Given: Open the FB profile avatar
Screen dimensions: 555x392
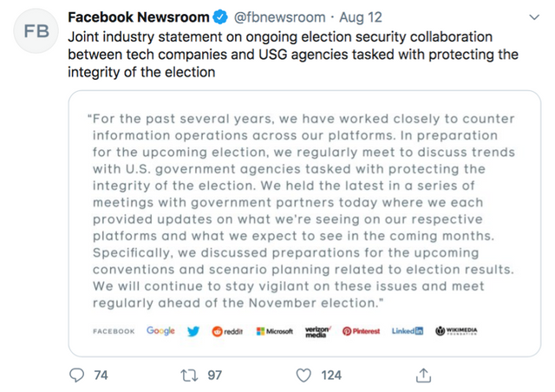Looking at the screenshot, I should pyautogui.click(x=36, y=31).
